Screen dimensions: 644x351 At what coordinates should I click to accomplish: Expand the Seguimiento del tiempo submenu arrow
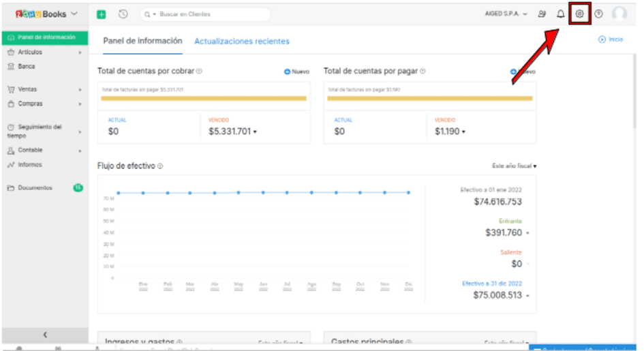point(80,132)
